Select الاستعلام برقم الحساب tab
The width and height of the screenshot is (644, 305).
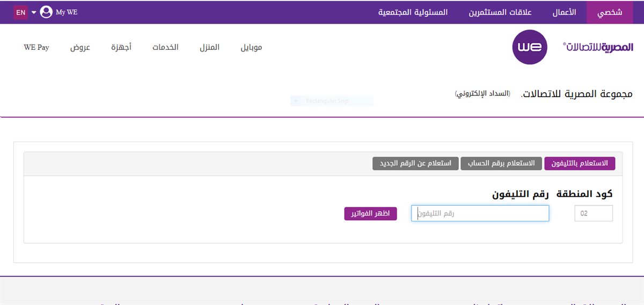pyautogui.click(x=501, y=163)
